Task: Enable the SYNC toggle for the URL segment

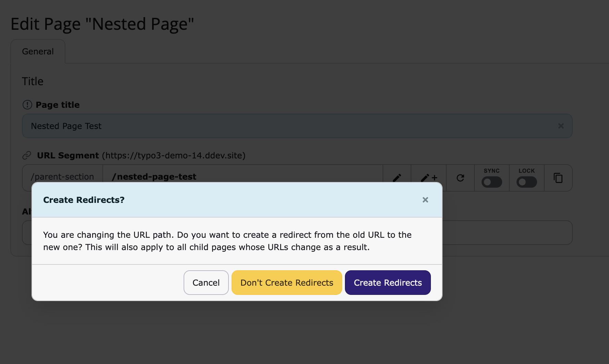Action: (492, 182)
